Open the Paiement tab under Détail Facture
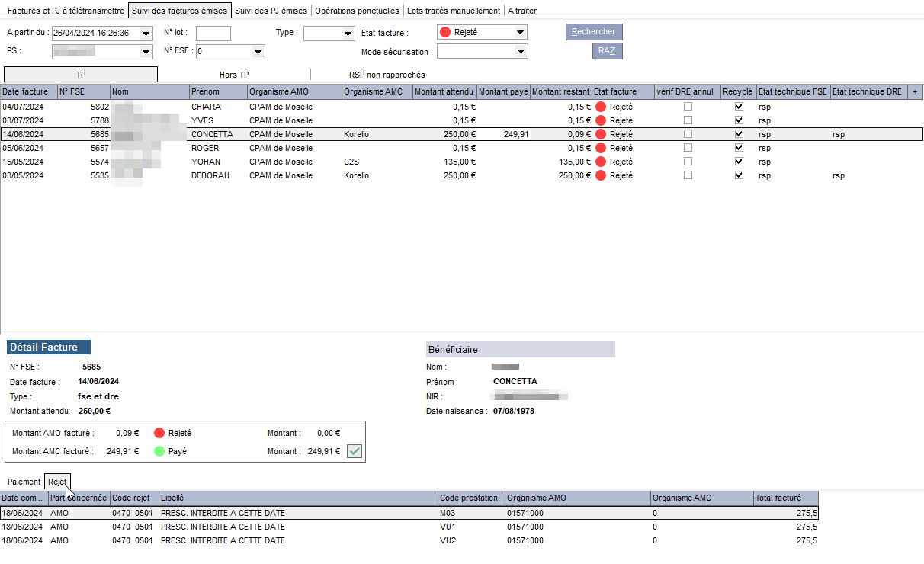The height and width of the screenshot is (564, 924). coord(24,482)
